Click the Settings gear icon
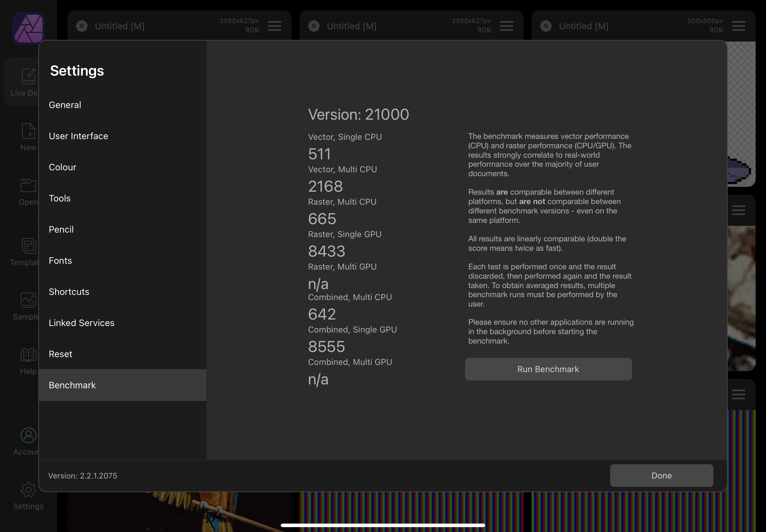 click(28, 490)
